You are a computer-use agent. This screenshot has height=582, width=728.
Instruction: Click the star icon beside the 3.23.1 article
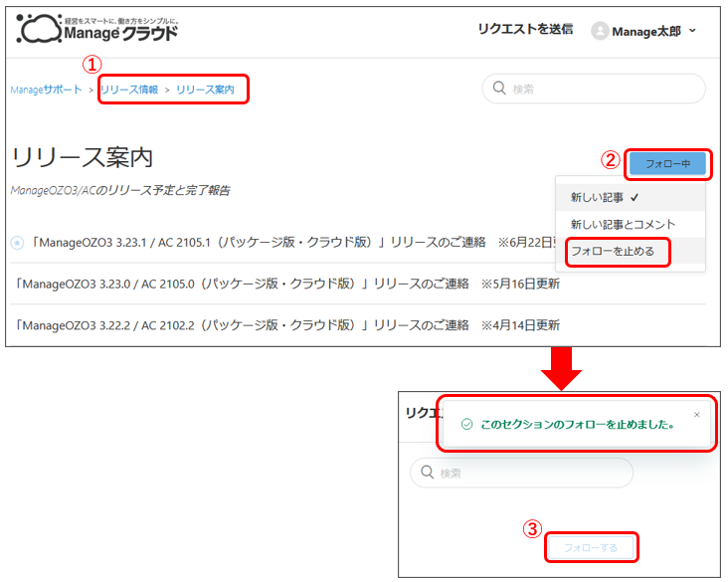point(17,242)
